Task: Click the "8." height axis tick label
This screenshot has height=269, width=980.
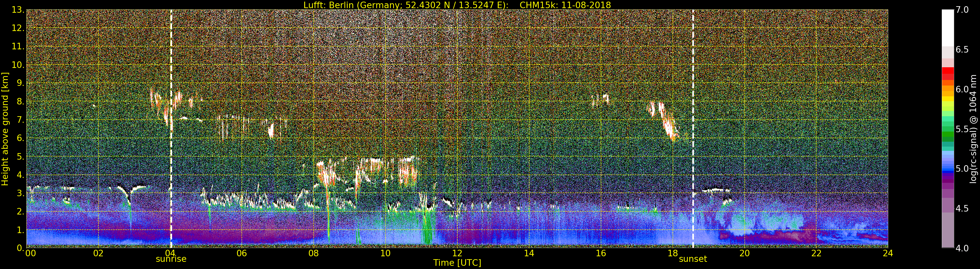Action: click(20, 102)
